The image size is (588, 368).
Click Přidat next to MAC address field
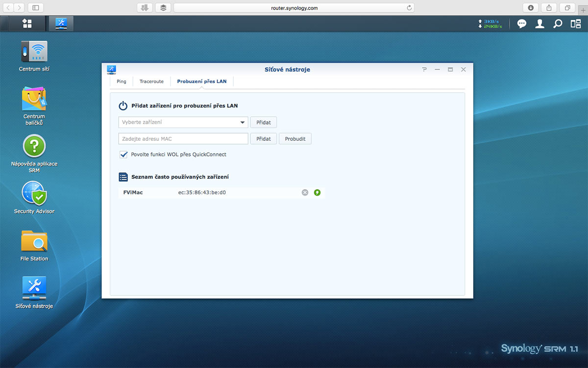click(263, 139)
